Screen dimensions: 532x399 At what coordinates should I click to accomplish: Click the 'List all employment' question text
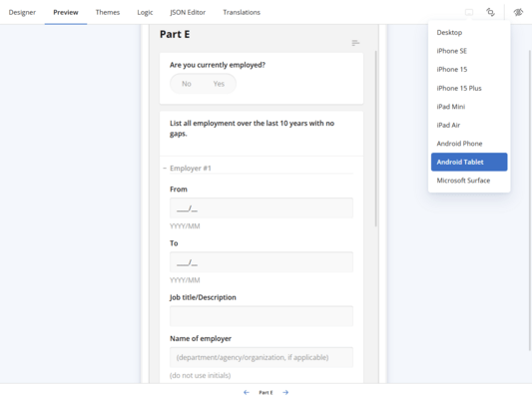tap(253, 128)
